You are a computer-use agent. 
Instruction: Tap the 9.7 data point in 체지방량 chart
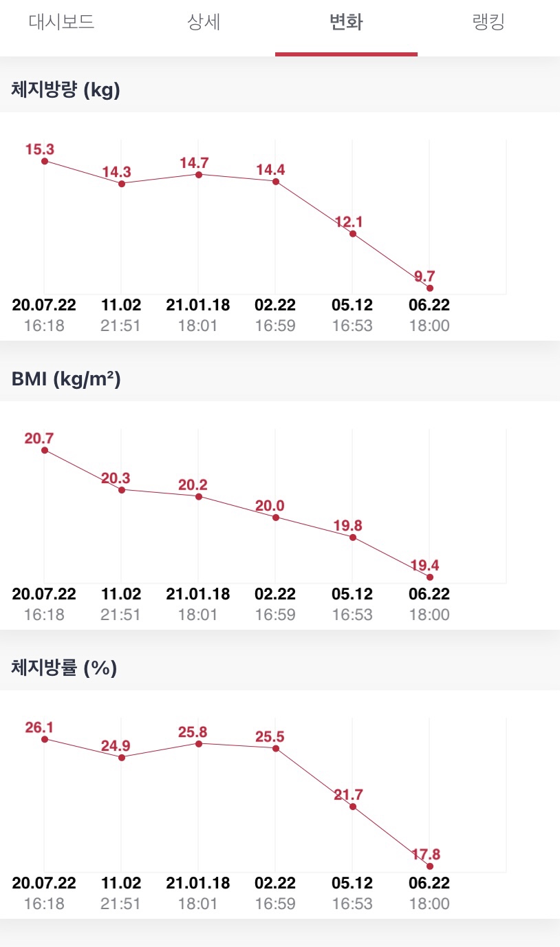430,288
